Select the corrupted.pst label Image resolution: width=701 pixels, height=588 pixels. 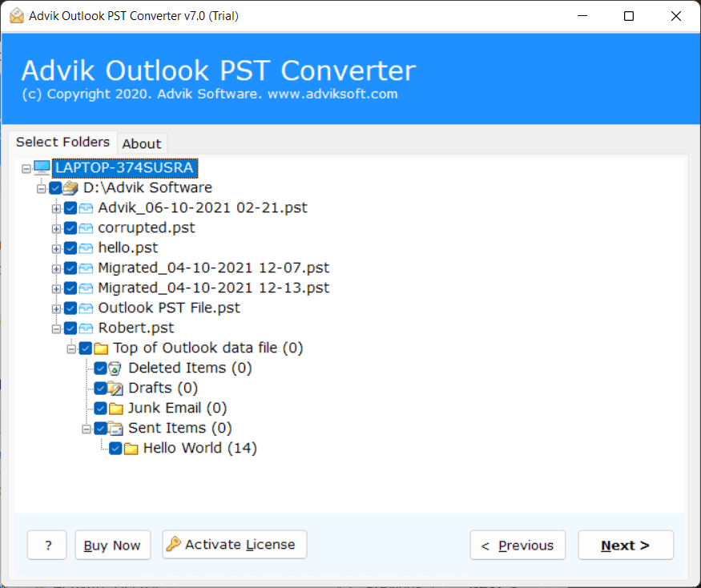point(147,228)
